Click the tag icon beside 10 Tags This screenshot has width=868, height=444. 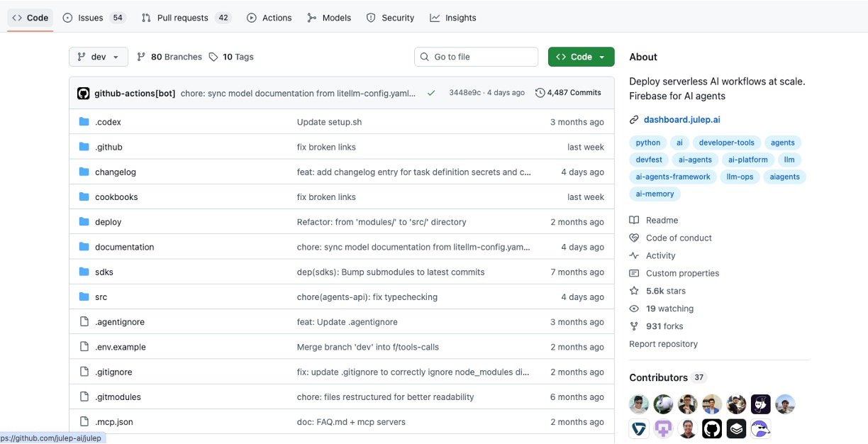tap(213, 57)
